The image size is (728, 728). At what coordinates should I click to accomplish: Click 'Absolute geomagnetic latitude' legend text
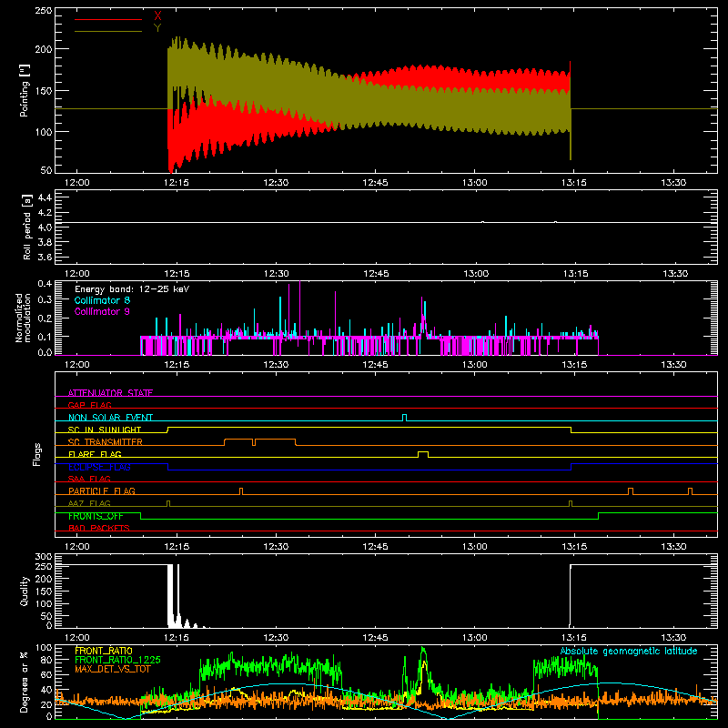coord(629,652)
